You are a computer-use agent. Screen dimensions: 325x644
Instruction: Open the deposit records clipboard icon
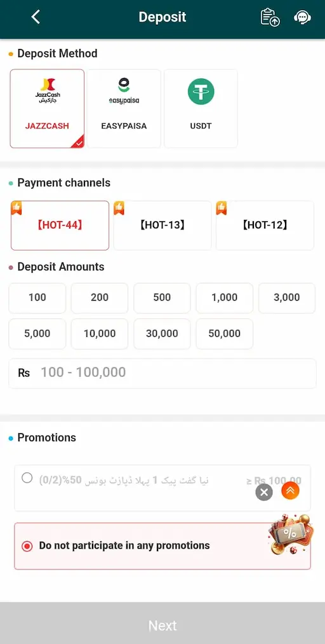(270, 17)
